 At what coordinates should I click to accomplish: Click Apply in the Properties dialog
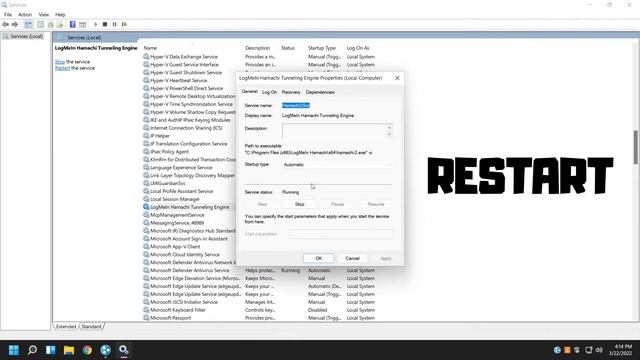point(386,258)
